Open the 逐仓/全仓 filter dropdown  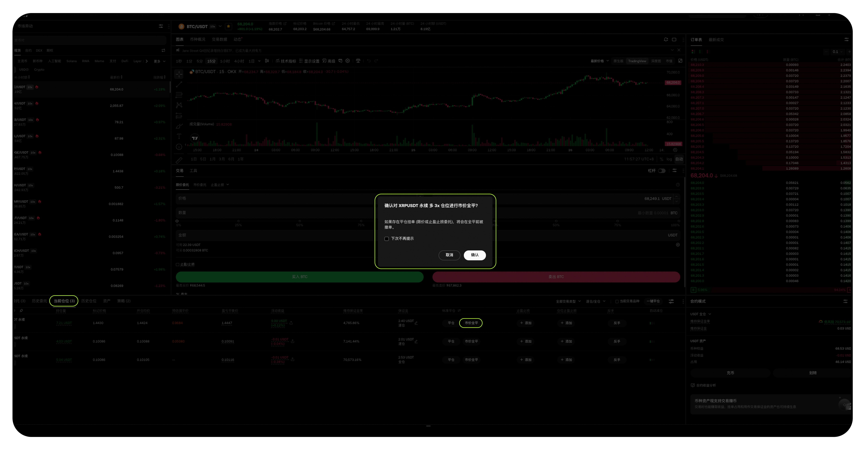(x=595, y=301)
